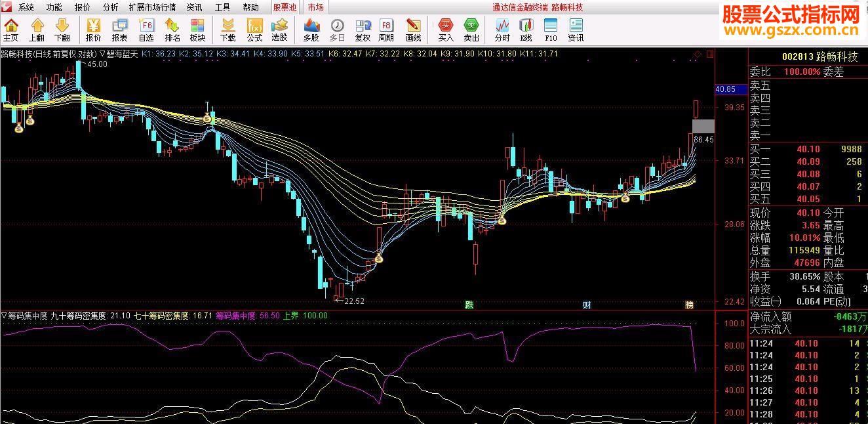Click the application logo icon at top-left
The image size is (868, 424).
click(x=7, y=7)
